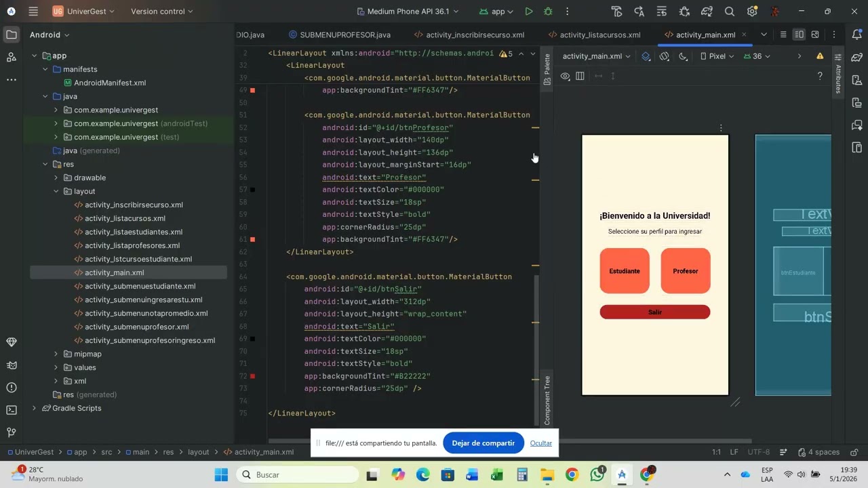Image resolution: width=868 pixels, height=488 pixels.
Task: Click the Build hammer icon in the toolbar
Action: pyautogui.click(x=616, y=12)
